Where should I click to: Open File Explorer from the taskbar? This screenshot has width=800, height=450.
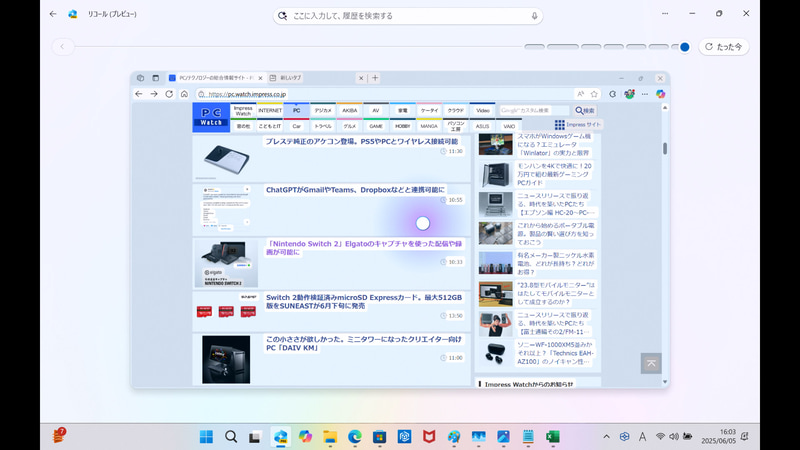coord(330,437)
